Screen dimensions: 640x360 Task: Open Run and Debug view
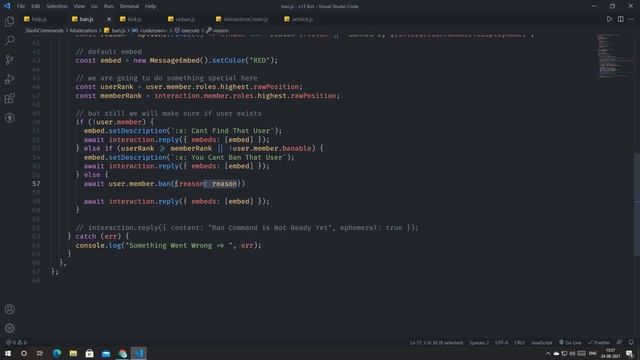click(9, 79)
